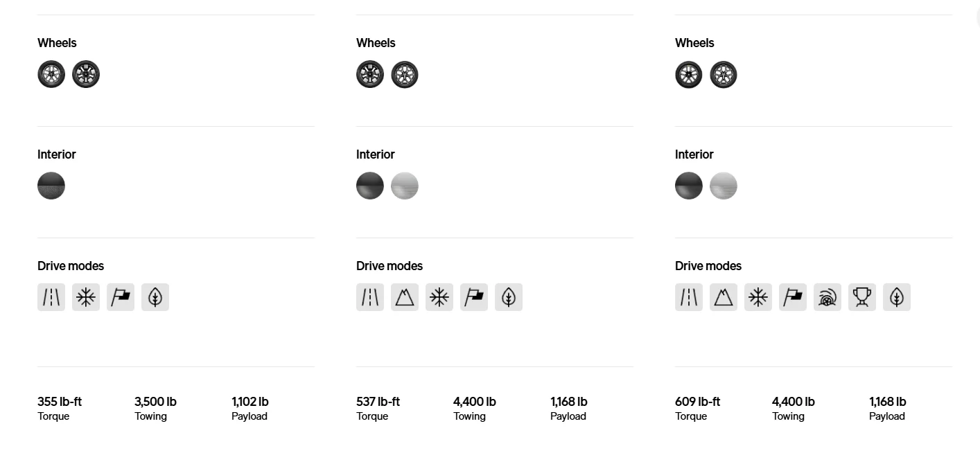This screenshot has width=980, height=462.
Task: Click the all-purpose road icon in 355 lb-ft column
Action: [x=51, y=297]
